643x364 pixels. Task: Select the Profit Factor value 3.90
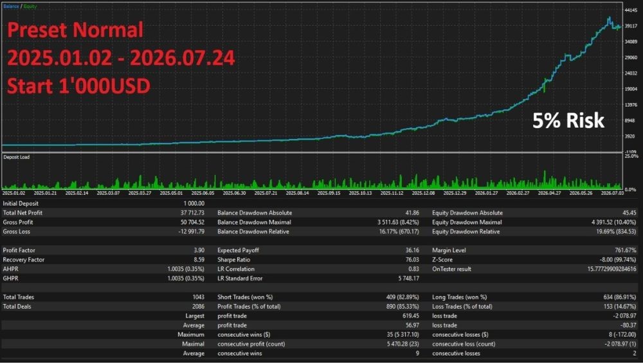pos(199,250)
